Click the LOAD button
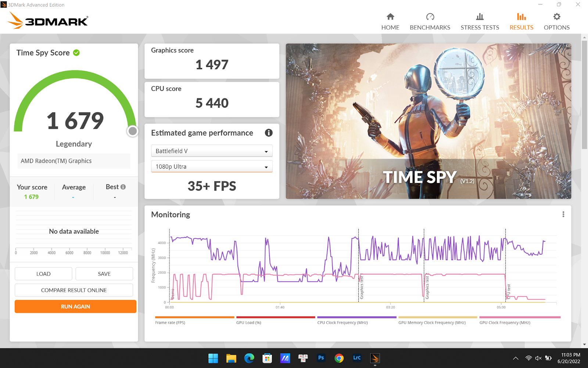Viewport: 588px width, 368px height. [43, 274]
